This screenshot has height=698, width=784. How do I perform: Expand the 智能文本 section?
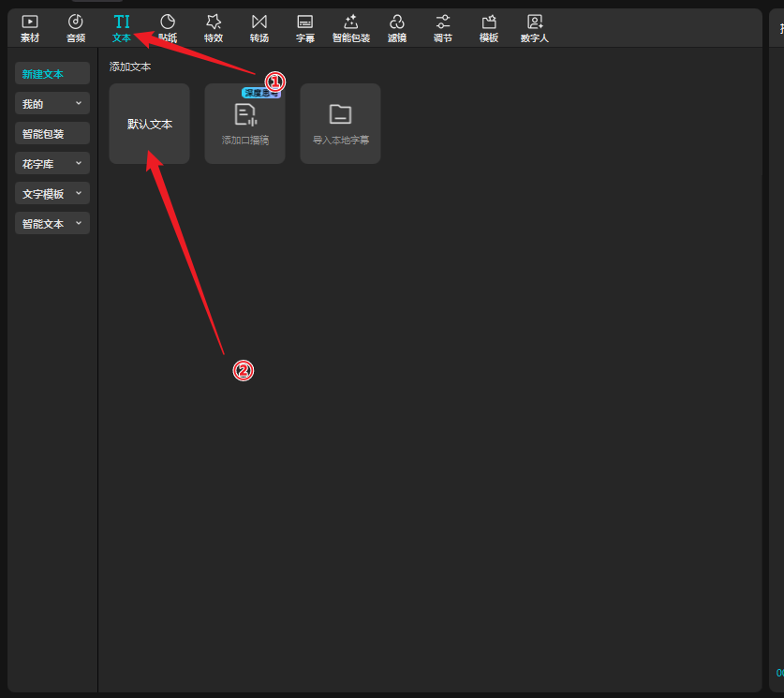point(52,224)
